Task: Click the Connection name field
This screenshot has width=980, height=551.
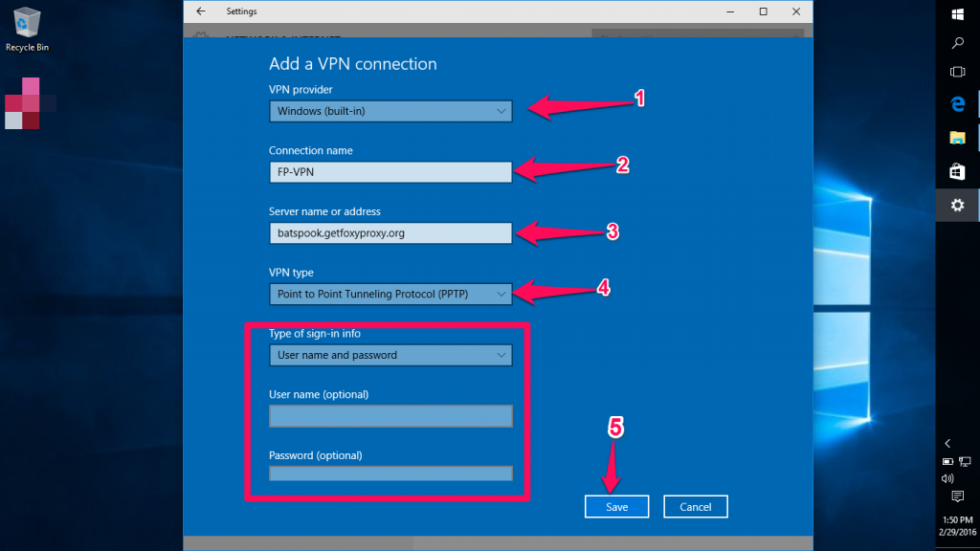Action: click(x=390, y=172)
